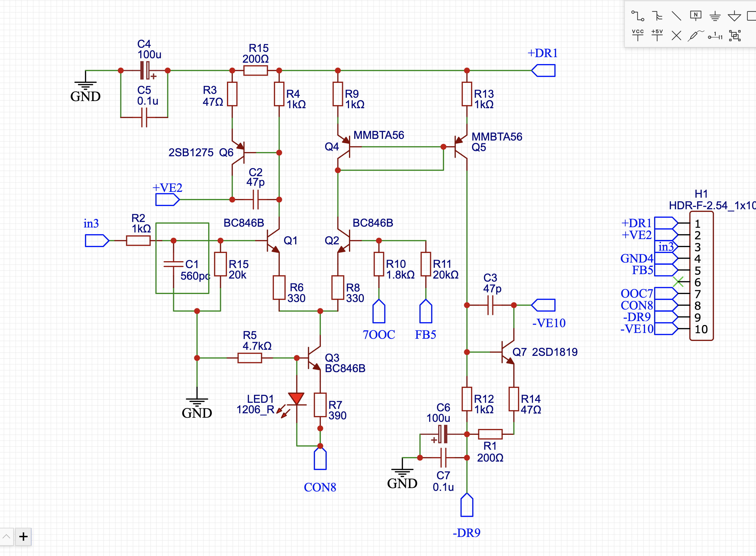
Task: Place triangle ground flag from toolbar
Action: click(x=734, y=16)
